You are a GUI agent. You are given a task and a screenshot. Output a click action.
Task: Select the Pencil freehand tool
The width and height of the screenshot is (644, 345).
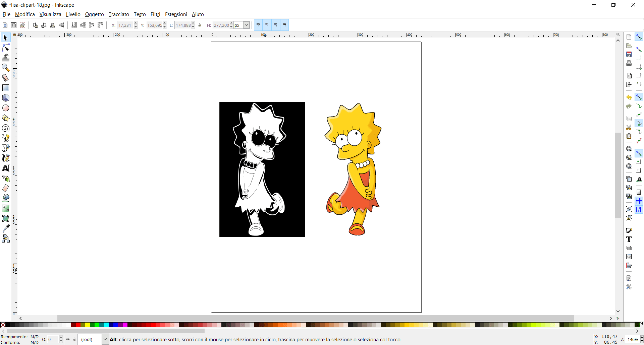pos(5,138)
